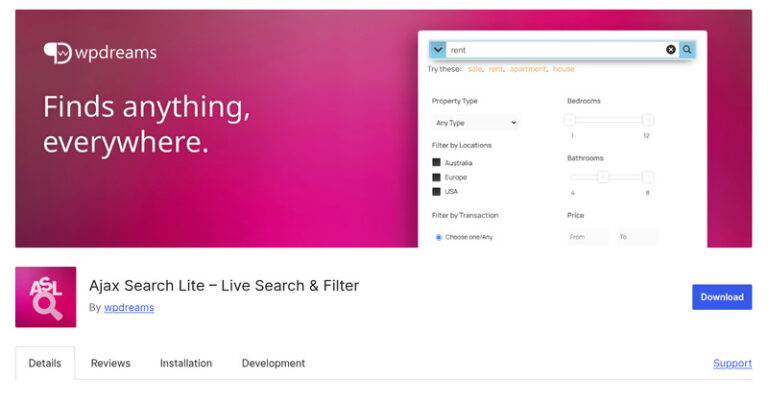Click the Bathrooms slider left handle
The height and width of the screenshot is (401, 768).
pos(603,177)
